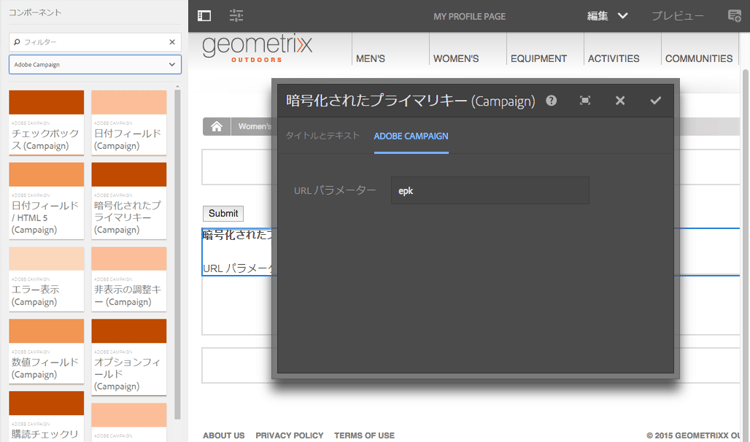Viewport: 750px width, 442px height.
Task: Open the MEN'S navigation menu
Action: (x=370, y=58)
